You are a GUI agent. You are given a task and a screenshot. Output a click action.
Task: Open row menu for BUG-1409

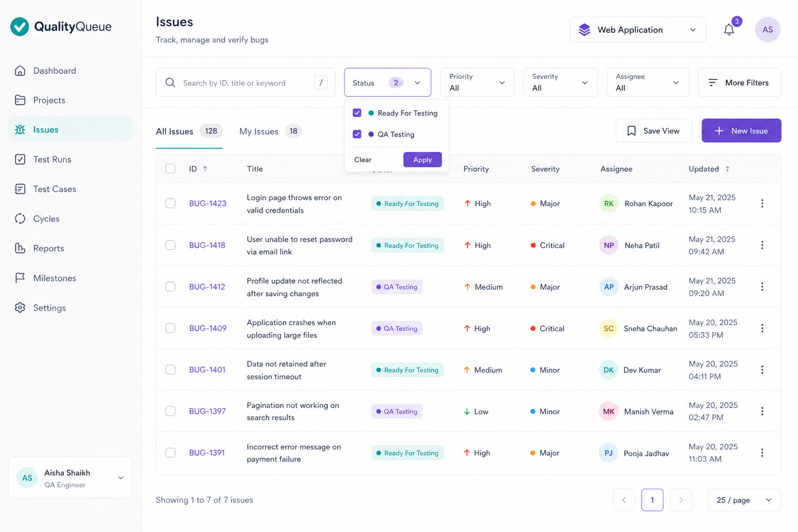(x=762, y=328)
